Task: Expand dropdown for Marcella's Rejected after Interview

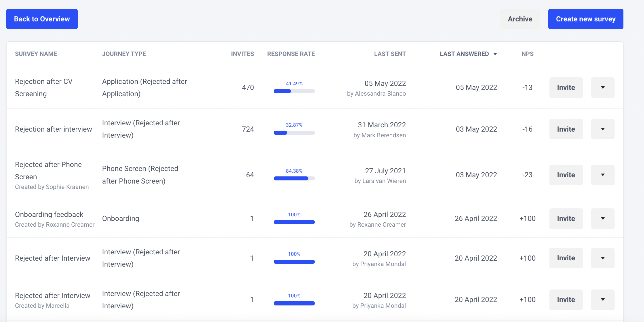Action: pos(603,299)
